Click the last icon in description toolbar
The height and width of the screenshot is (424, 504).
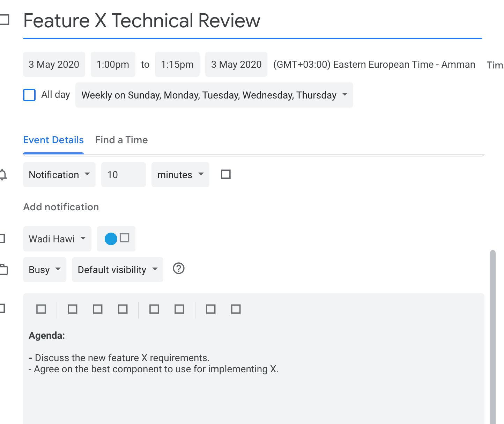point(236,309)
